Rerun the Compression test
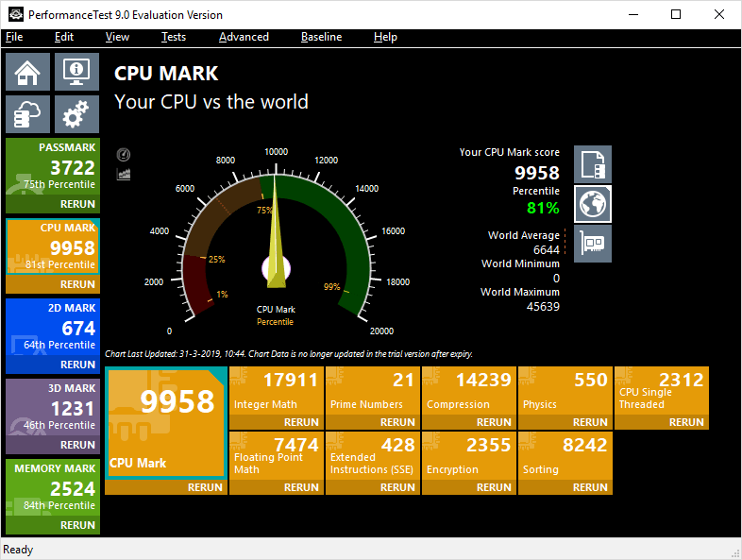This screenshot has width=742, height=560. coord(494,422)
